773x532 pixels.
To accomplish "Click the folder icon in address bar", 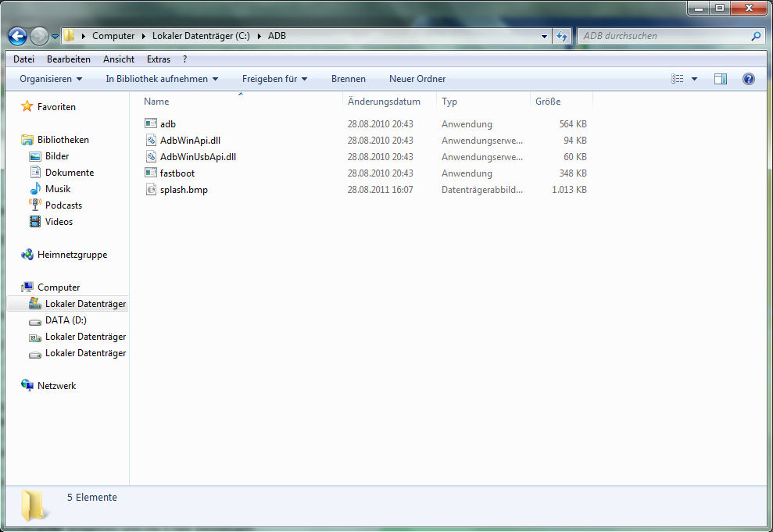I will click(70, 35).
